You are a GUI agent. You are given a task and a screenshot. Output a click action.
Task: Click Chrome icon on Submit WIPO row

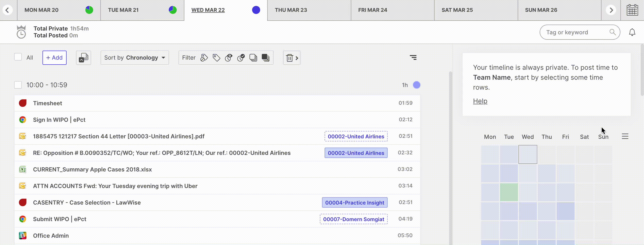click(23, 219)
